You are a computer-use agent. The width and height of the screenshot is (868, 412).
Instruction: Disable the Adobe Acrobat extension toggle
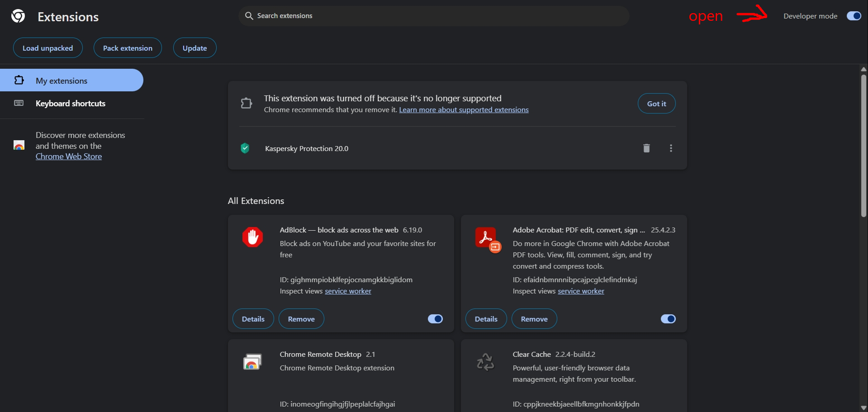tap(668, 319)
